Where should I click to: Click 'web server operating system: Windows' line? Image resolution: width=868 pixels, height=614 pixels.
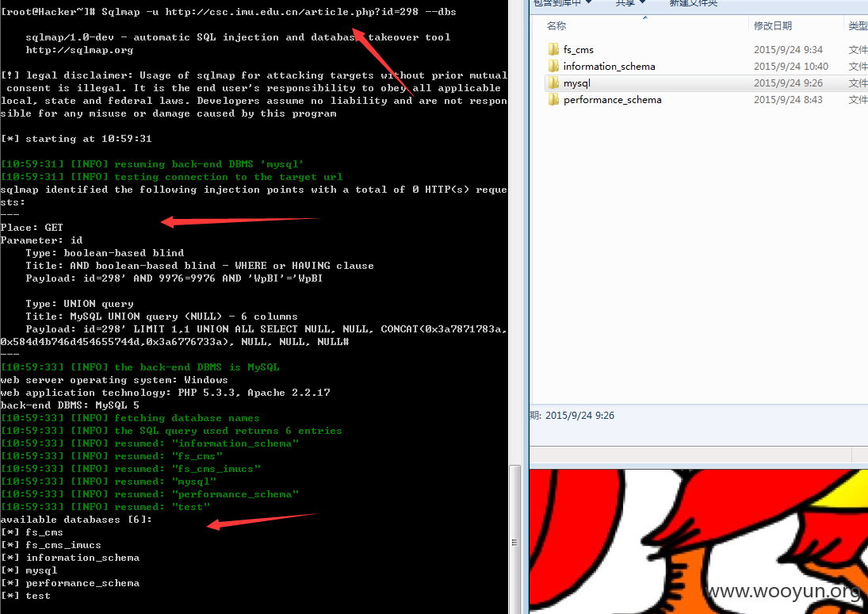click(114, 380)
